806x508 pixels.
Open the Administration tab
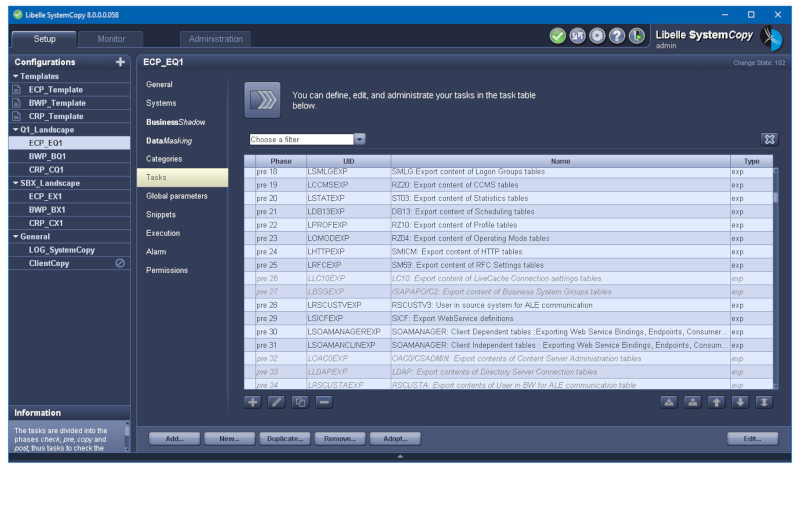click(x=215, y=39)
